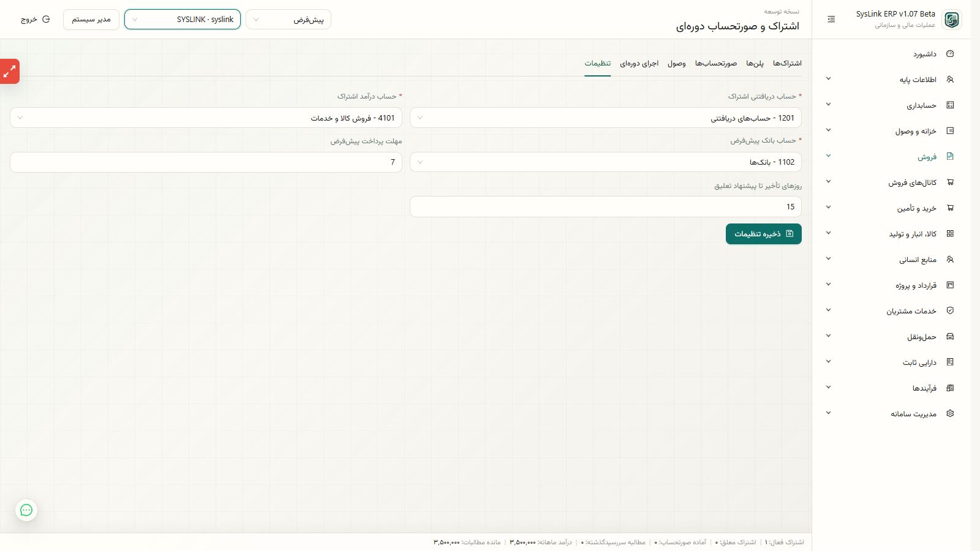Click the خرید و تأمین cart icon

coord(950,208)
